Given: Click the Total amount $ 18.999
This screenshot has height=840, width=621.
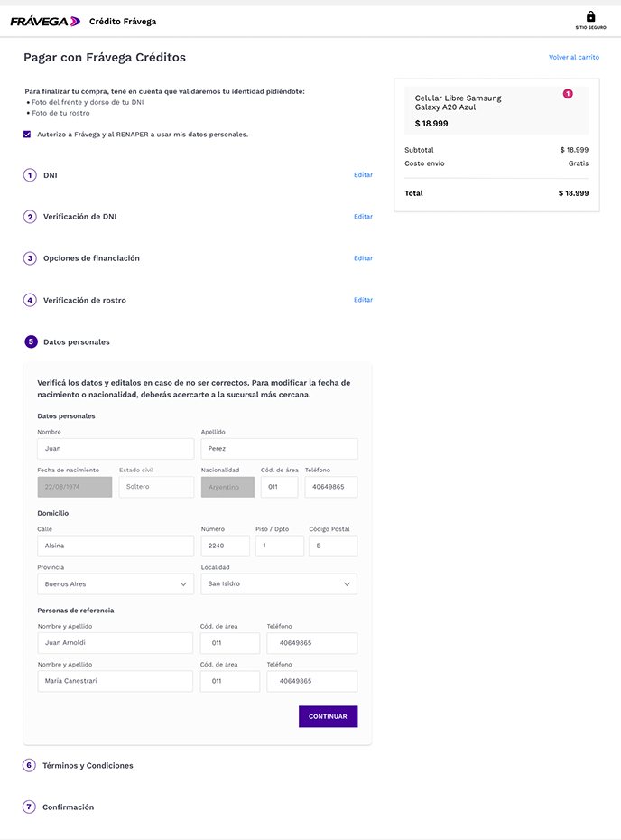Looking at the screenshot, I should pyautogui.click(x=573, y=193).
